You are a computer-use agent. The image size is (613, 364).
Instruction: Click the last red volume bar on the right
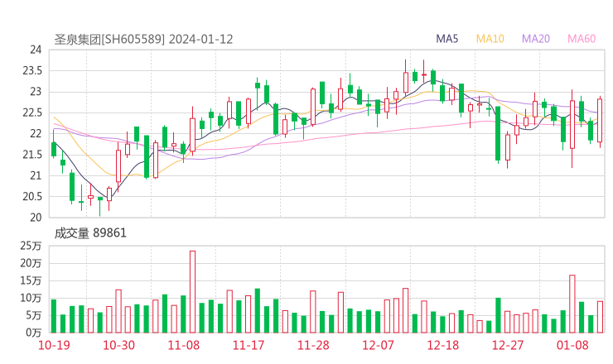tap(600, 317)
